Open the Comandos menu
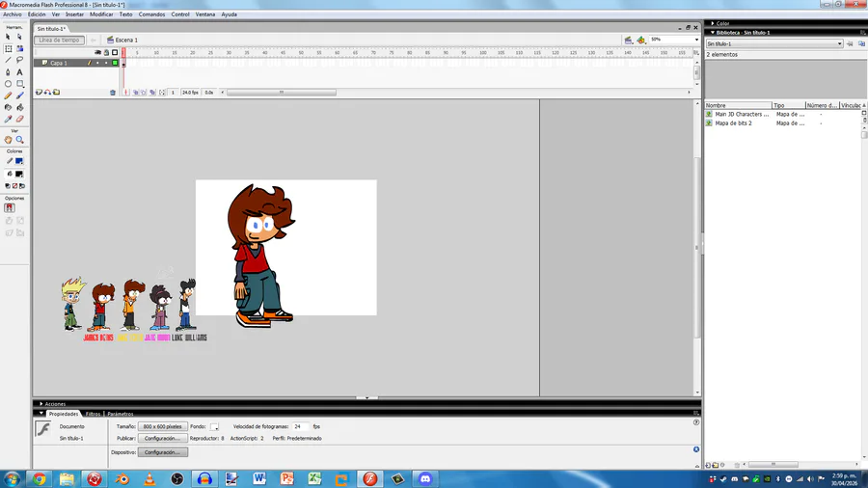 tap(151, 14)
